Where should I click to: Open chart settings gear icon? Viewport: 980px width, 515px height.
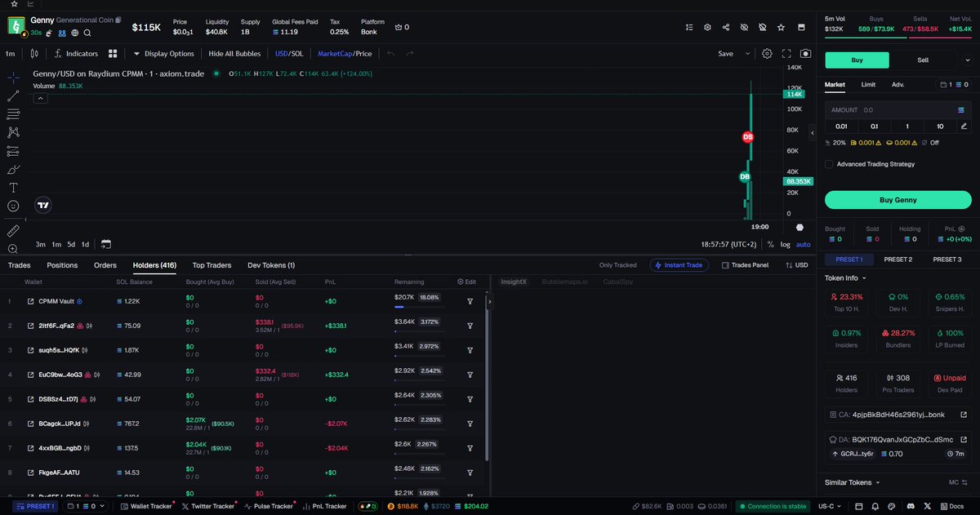pyautogui.click(x=768, y=54)
